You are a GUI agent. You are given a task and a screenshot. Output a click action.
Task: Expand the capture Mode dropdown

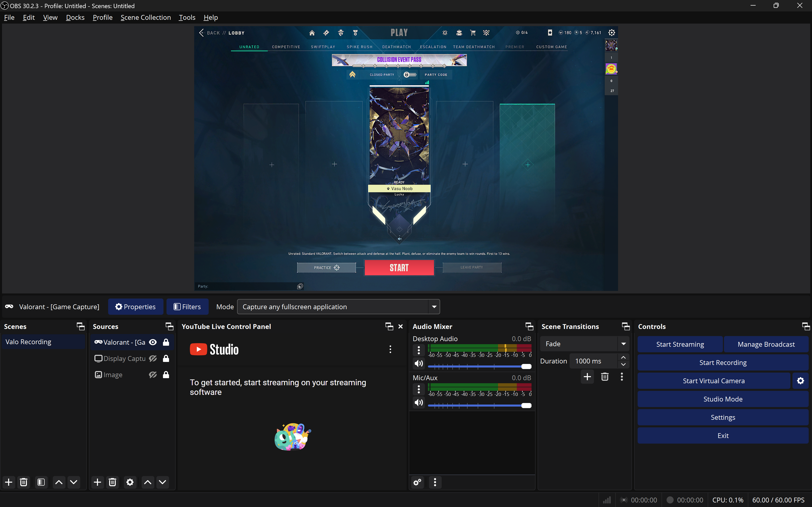point(434,307)
